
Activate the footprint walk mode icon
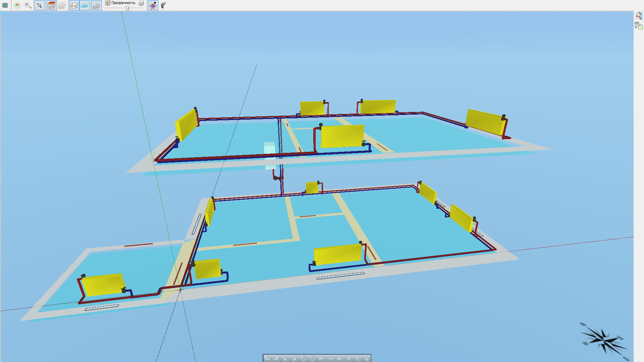coord(163,5)
